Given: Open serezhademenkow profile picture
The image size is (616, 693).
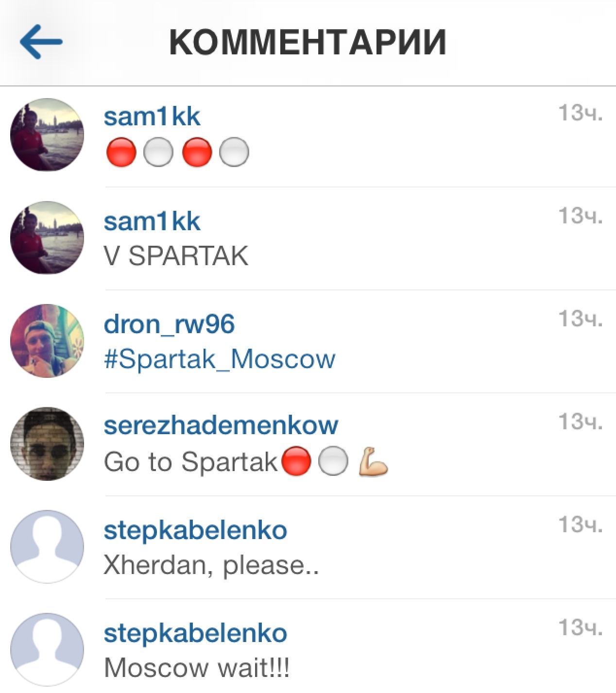Looking at the screenshot, I should pos(47,443).
